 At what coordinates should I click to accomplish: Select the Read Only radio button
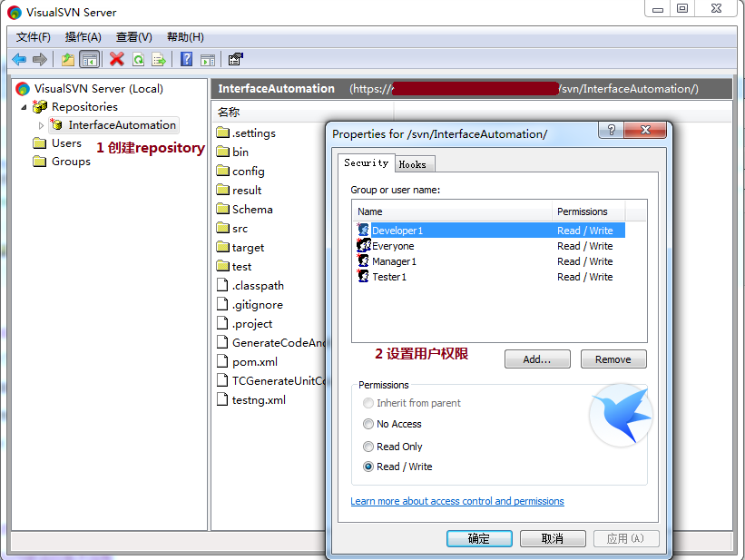tap(368, 447)
